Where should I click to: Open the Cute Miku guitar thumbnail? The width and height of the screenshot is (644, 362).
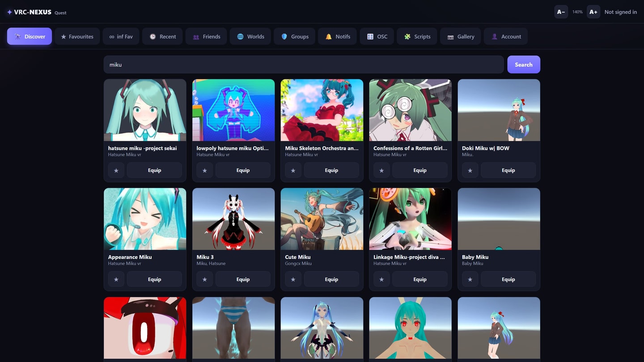pyautogui.click(x=322, y=219)
